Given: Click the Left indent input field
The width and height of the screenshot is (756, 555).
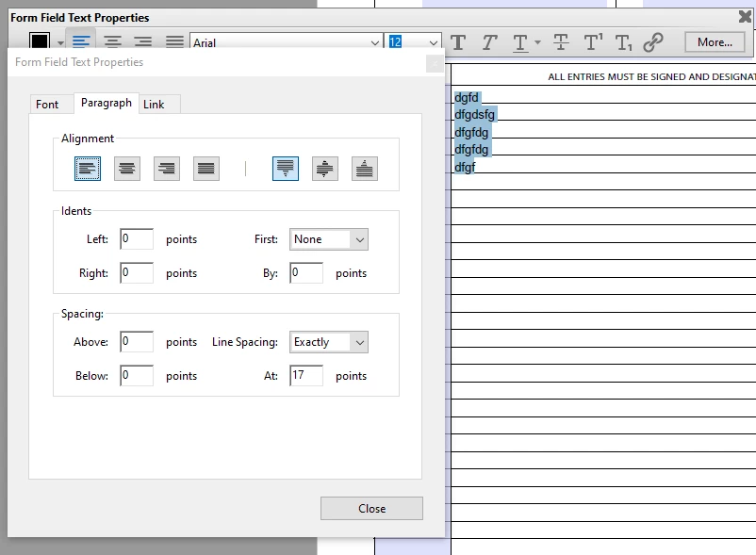Looking at the screenshot, I should click(x=137, y=239).
